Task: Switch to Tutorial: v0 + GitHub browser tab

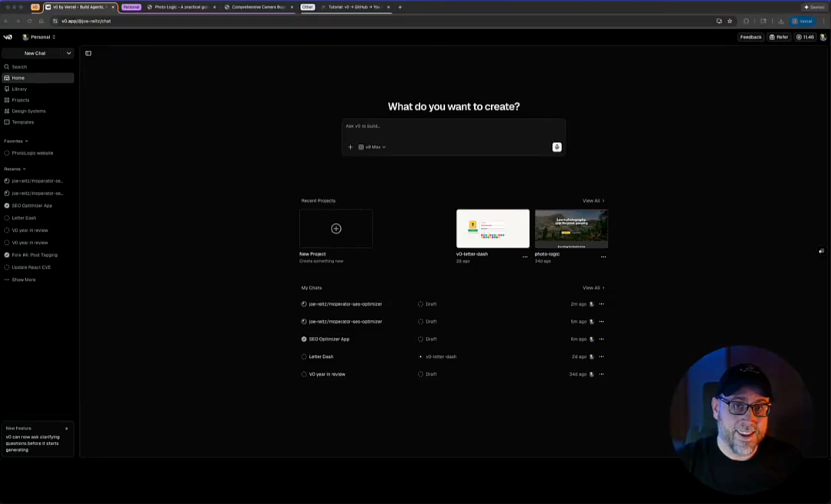Action: (x=355, y=7)
